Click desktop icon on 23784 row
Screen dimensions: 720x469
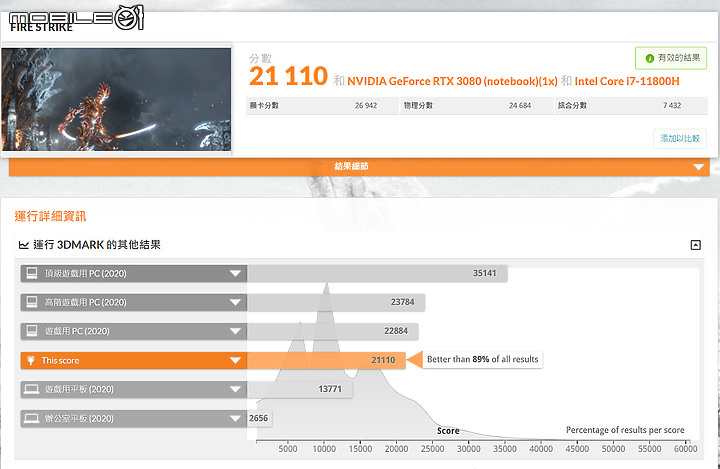point(32,302)
